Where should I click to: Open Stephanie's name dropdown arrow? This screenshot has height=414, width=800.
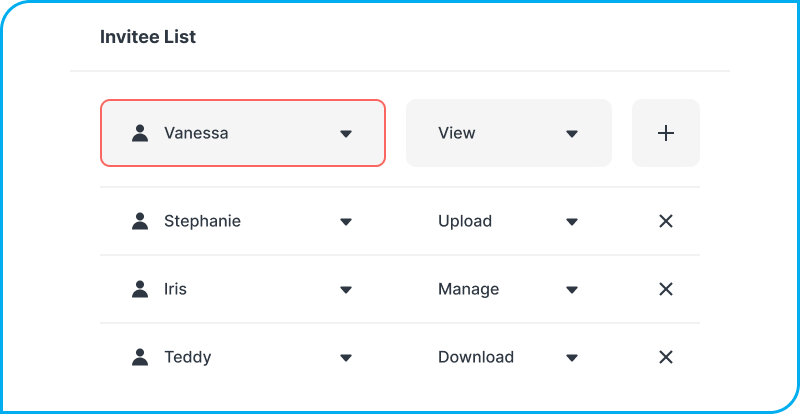346,222
